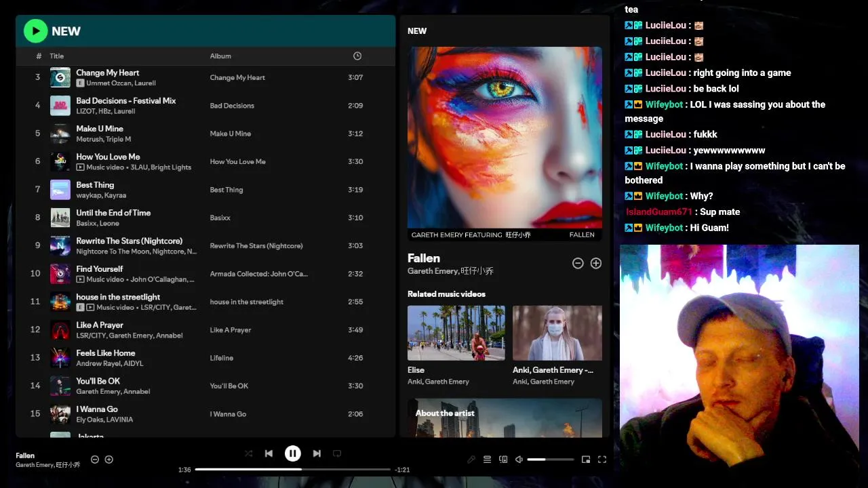Open the queue icon in player bar
The height and width of the screenshot is (488, 868).
pos(487,460)
